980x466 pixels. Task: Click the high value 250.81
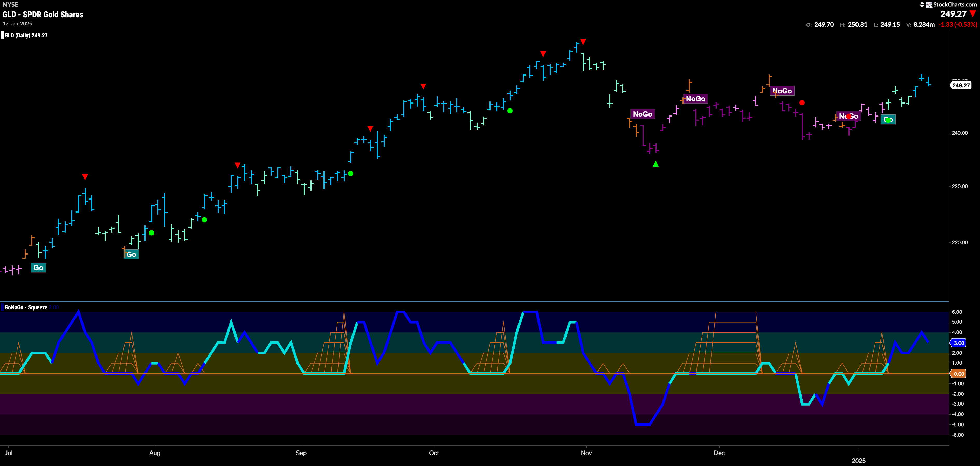[x=858, y=24]
